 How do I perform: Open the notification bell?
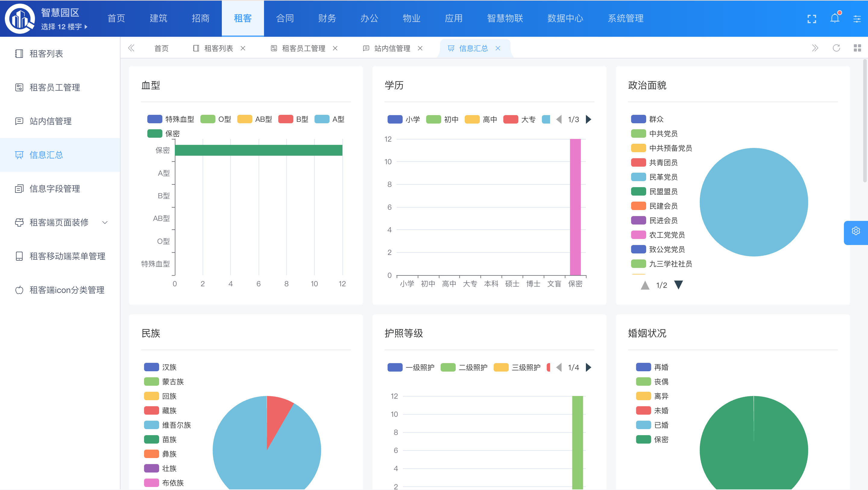point(834,18)
